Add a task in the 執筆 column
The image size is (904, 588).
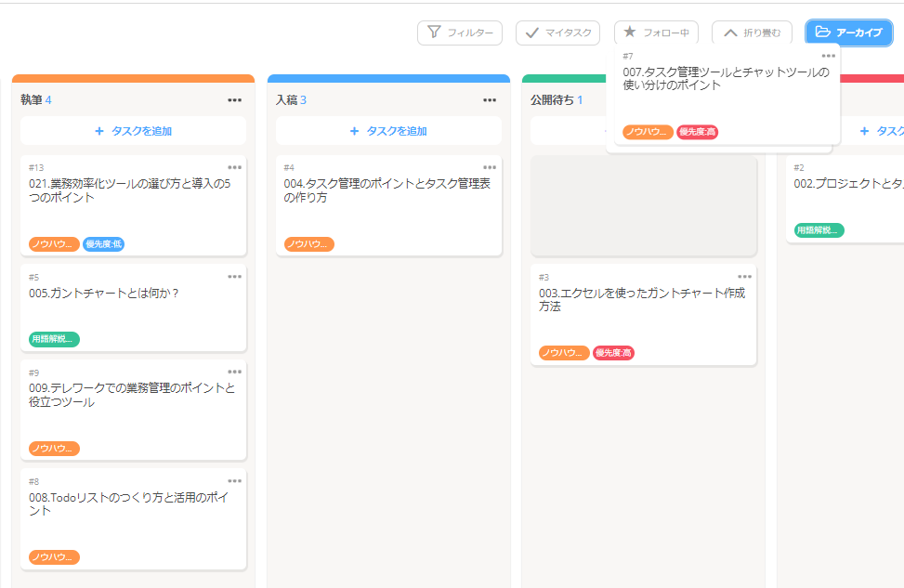click(x=133, y=131)
